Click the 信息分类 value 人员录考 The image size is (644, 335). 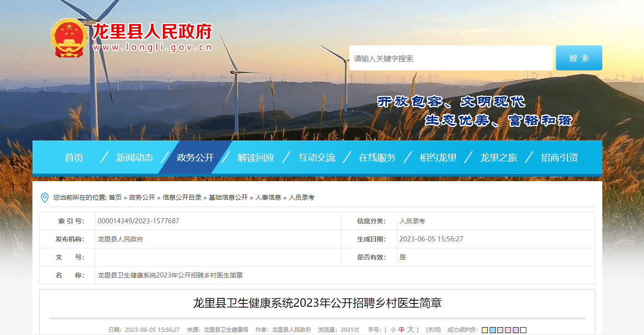click(412, 221)
